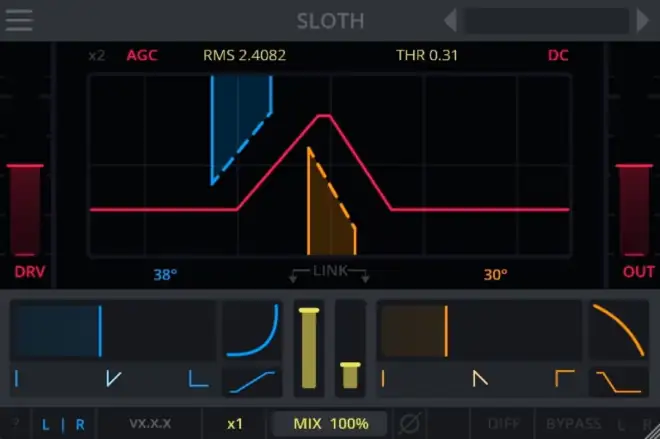Click the VX.X.X version label
The width and height of the screenshot is (660, 439).
150,424
